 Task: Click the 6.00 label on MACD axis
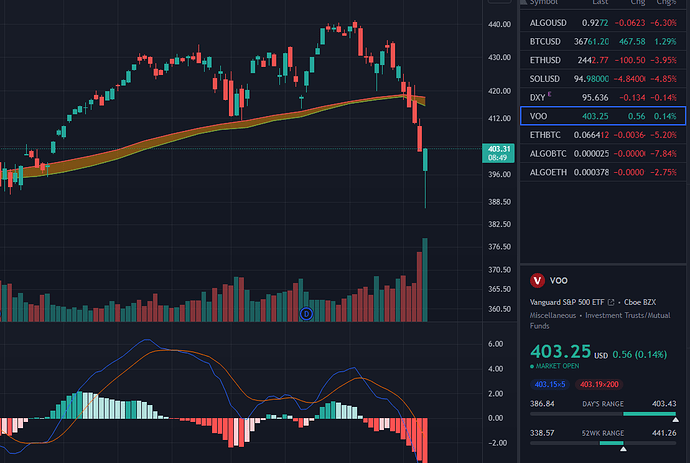point(495,344)
